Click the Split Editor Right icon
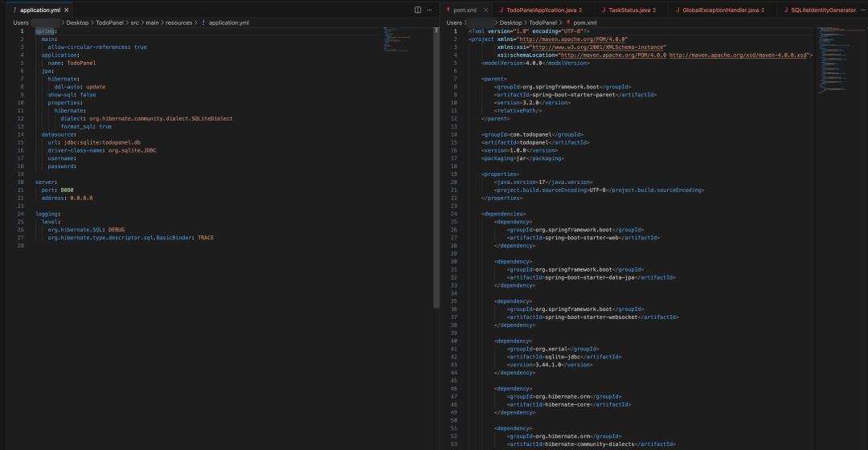Viewport: 868px width, 450px height. [x=417, y=10]
